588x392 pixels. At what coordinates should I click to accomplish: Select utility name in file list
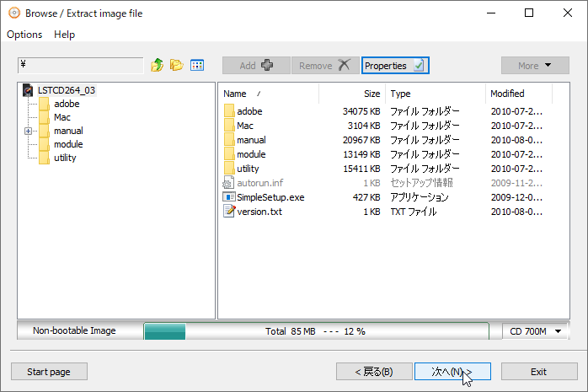pos(249,169)
